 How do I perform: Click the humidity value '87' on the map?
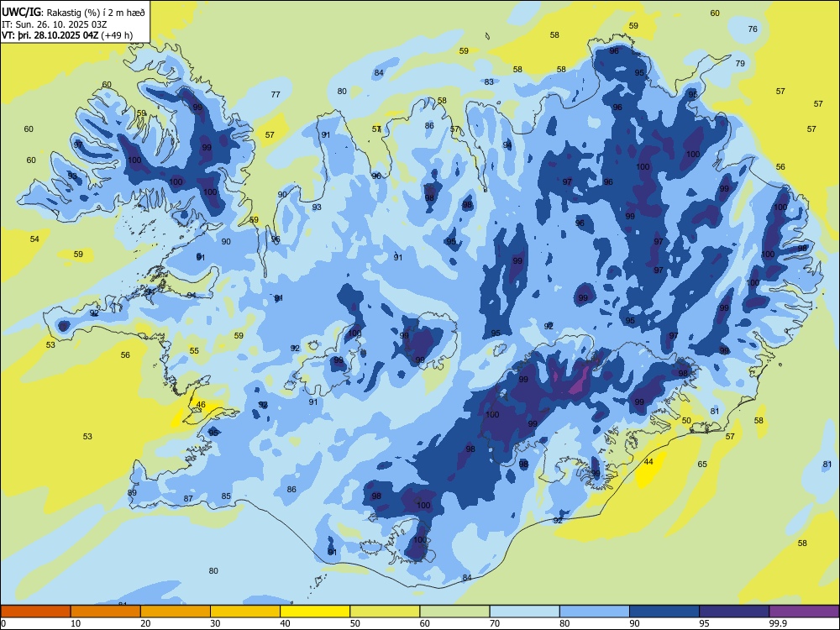coord(188,499)
